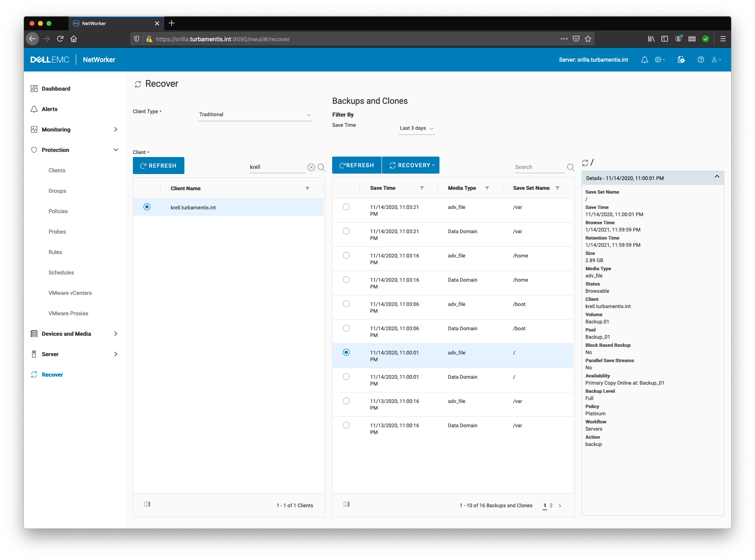Select 11/13/2020 Data Domain /var backup
This screenshot has width=755, height=560.
[x=346, y=426]
